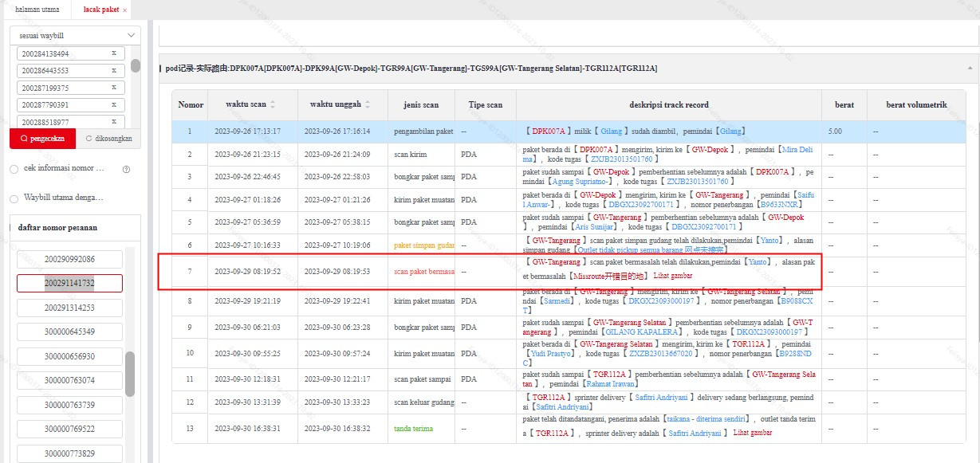Click the waybill field containing 200284138494
Screen dimensions: 980x463
click(x=71, y=53)
